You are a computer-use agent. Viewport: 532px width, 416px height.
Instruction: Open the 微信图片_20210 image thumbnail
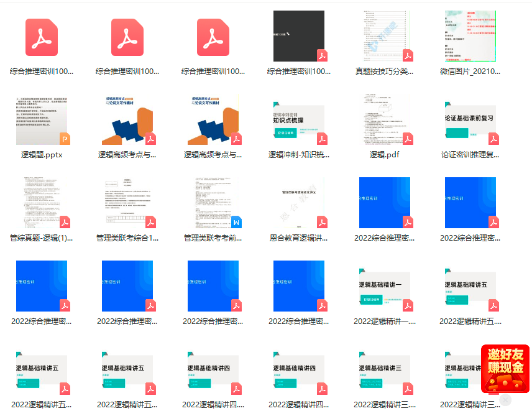point(470,37)
